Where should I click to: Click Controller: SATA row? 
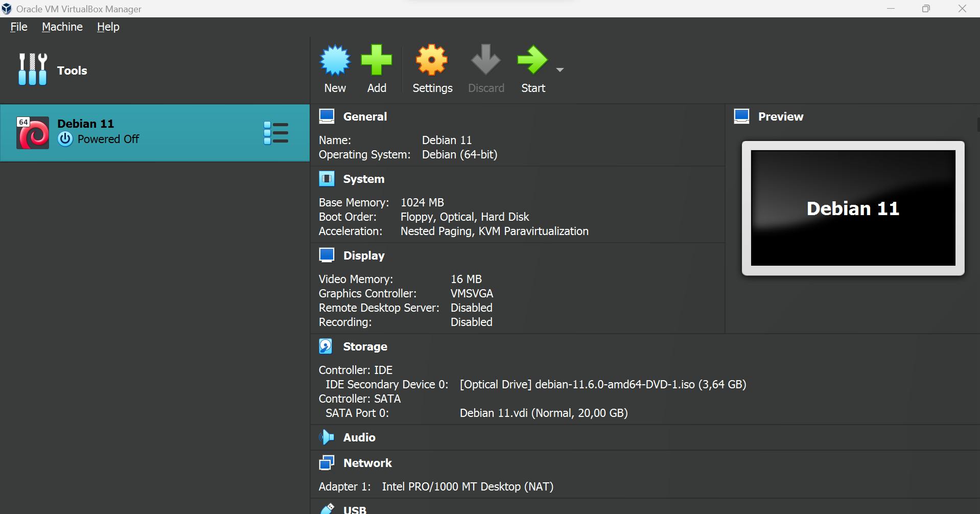(360, 399)
